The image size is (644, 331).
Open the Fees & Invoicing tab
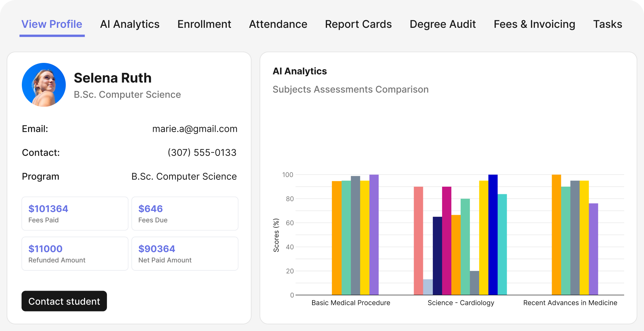[534, 24]
